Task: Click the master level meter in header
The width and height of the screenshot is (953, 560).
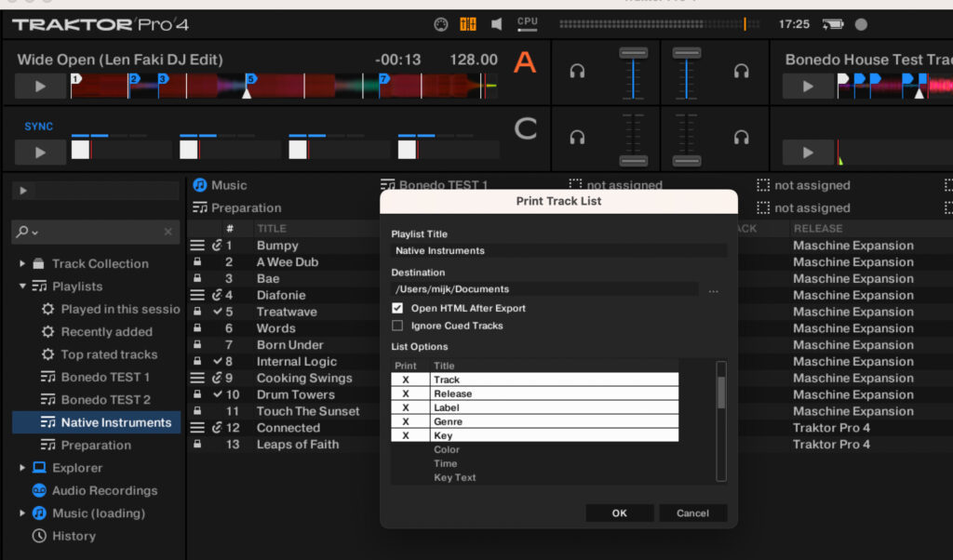Action: pyautogui.click(x=660, y=24)
